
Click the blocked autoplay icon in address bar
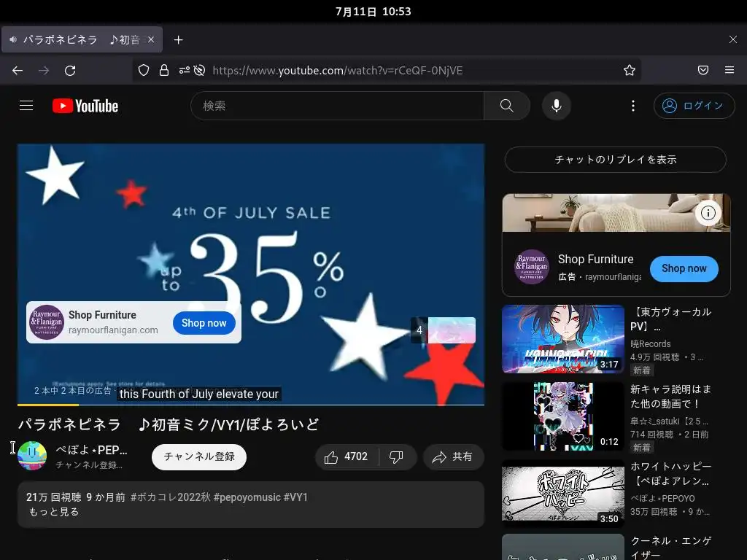point(200,71)
